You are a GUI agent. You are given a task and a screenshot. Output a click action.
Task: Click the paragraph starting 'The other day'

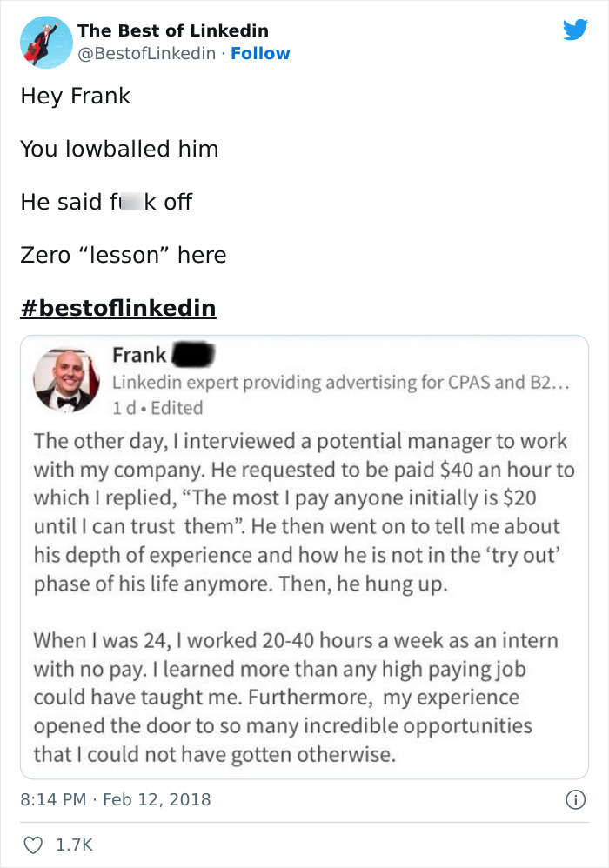[x=304, y=511]
